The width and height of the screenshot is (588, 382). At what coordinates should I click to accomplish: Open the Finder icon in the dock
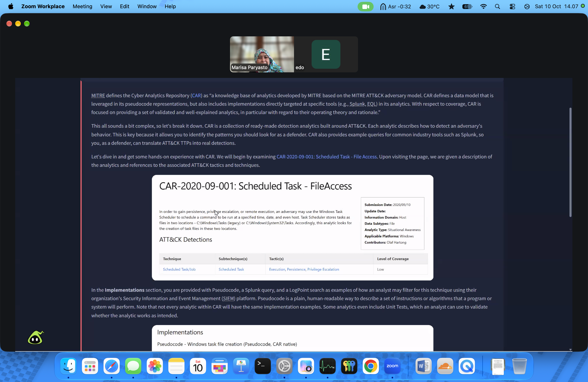68,366
